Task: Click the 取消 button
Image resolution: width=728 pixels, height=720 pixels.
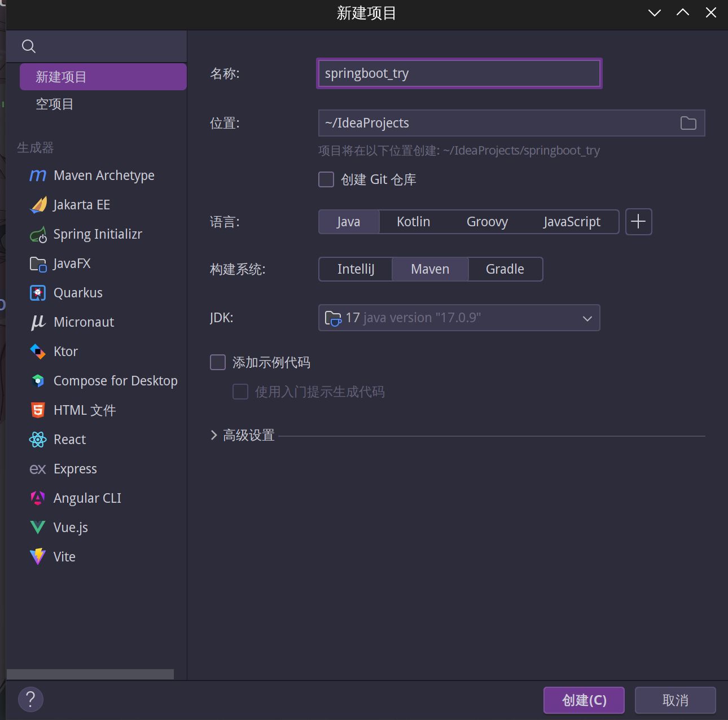Action: (675, 700)
